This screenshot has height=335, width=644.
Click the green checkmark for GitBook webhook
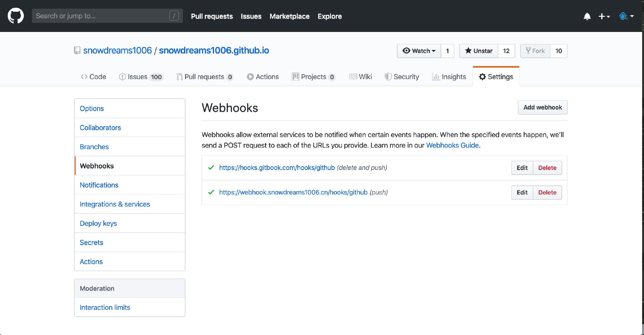211,167
